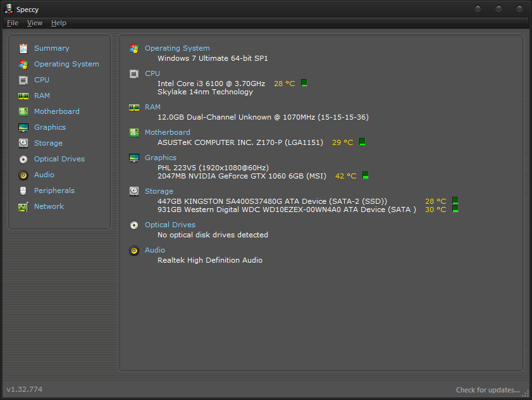This screenshot has width=532, height=400.
Task: Click the Graphics heading link in summary
Action: (161, 158)
